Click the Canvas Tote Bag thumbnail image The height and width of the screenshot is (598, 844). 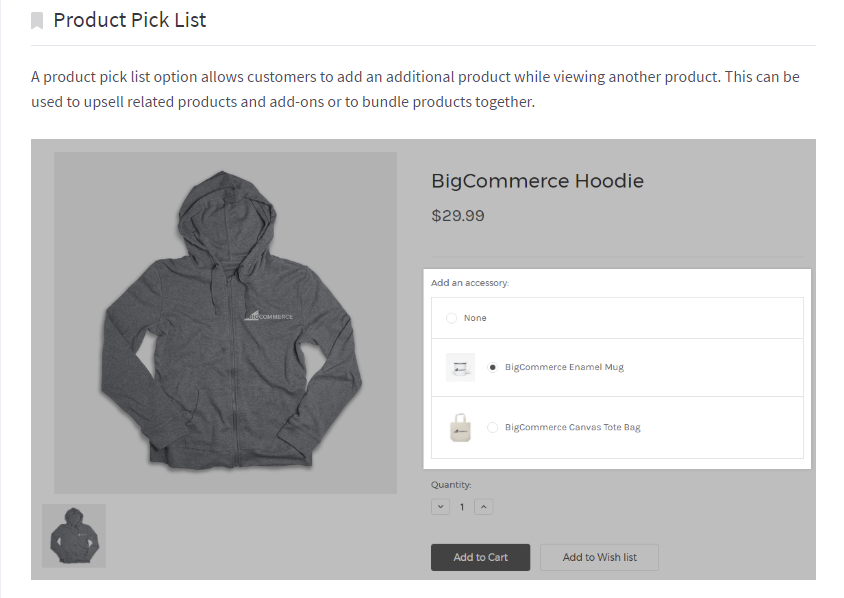point(460,427)
